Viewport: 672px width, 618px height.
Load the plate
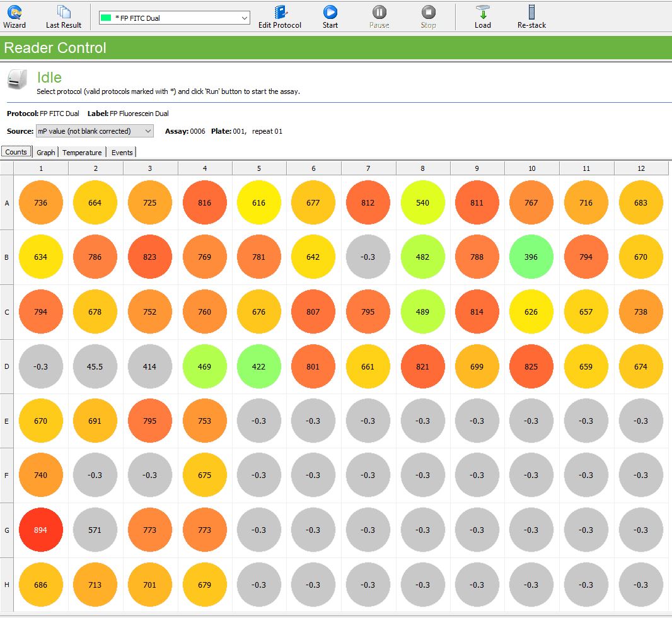(x=483, y=16)
